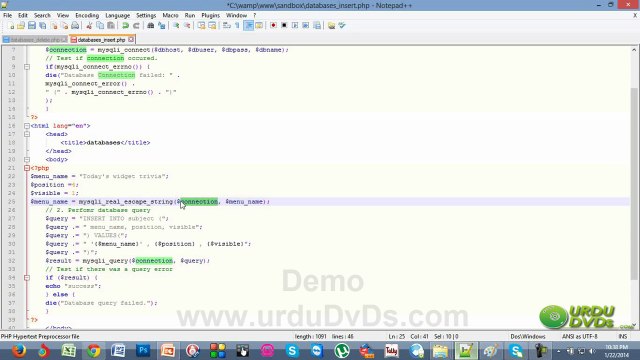The image size is (640, 360).
Task: Toggle the highlighted indent guide button
Action: click(248, 26)
